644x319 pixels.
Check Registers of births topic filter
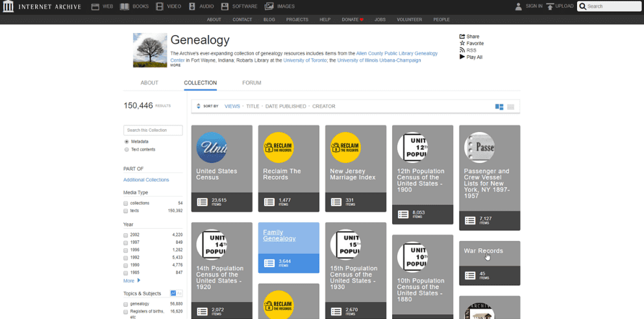(126, 312)
